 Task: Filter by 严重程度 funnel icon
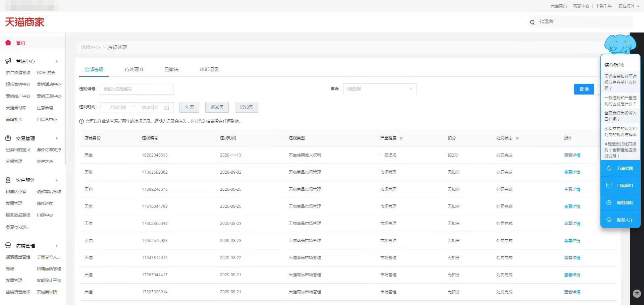pos(401,138)
